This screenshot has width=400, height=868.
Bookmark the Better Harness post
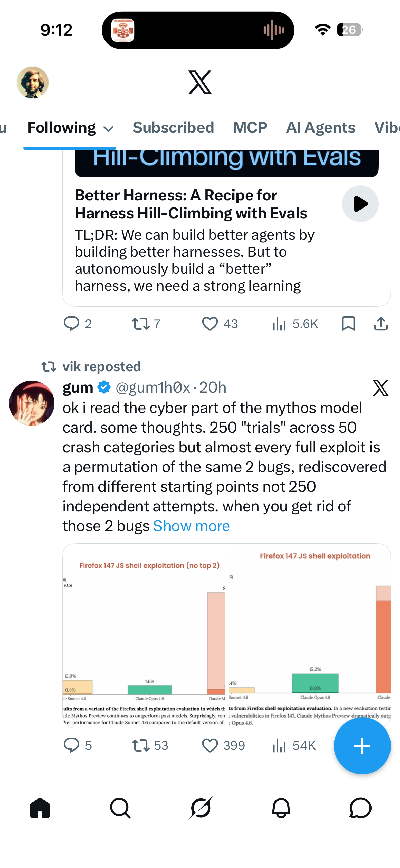[348, 323]
